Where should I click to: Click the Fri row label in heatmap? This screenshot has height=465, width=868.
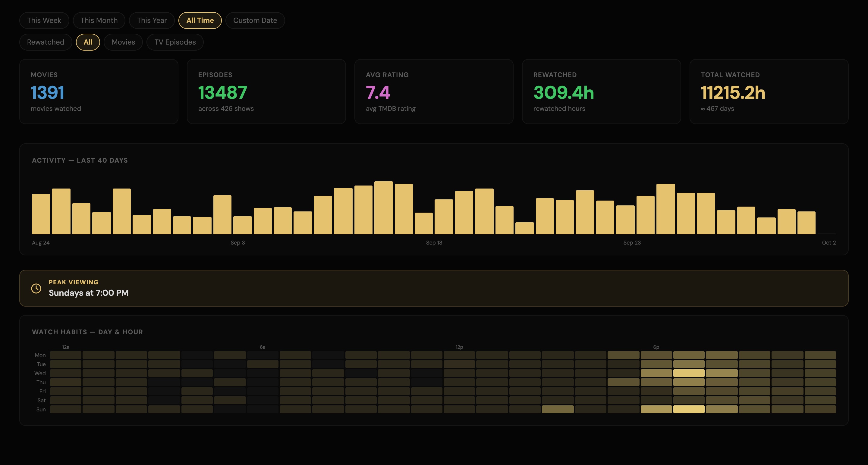point(42,392)
